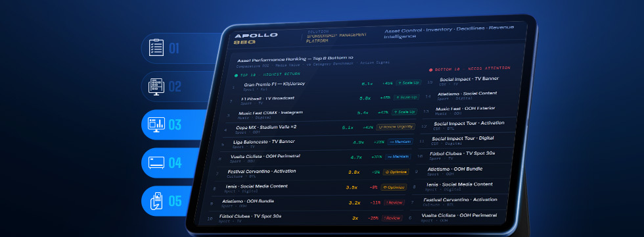Select Fútbol Clubes TV Spot 30s in Top 10

click(x=304, y=219)
